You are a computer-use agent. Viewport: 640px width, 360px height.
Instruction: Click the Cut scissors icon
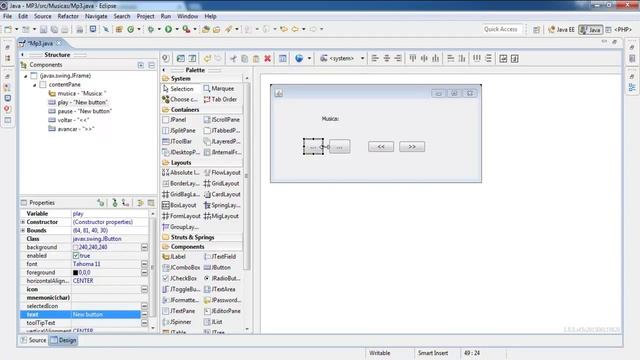(233, 58)
